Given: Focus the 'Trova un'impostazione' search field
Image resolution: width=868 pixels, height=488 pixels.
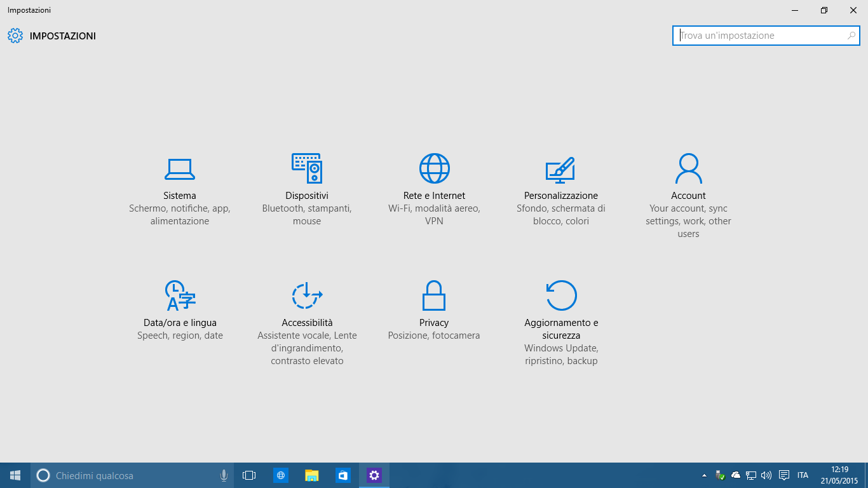Looking at the screenshot, I should pos(766,36).
